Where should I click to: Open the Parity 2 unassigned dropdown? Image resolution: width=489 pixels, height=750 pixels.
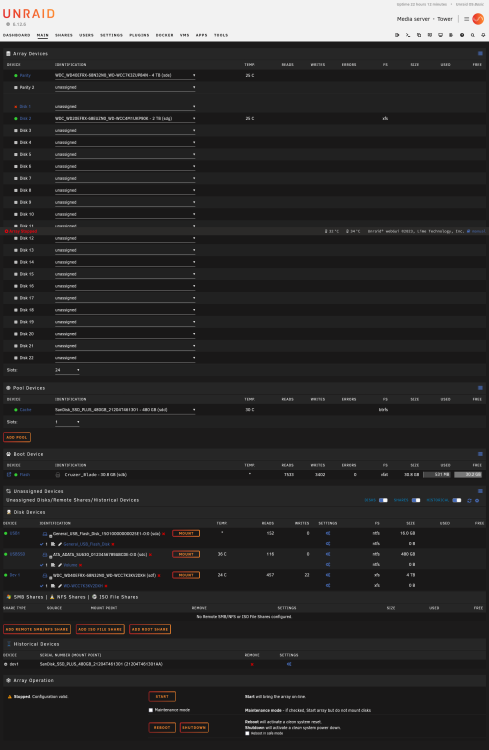[125, 88]
